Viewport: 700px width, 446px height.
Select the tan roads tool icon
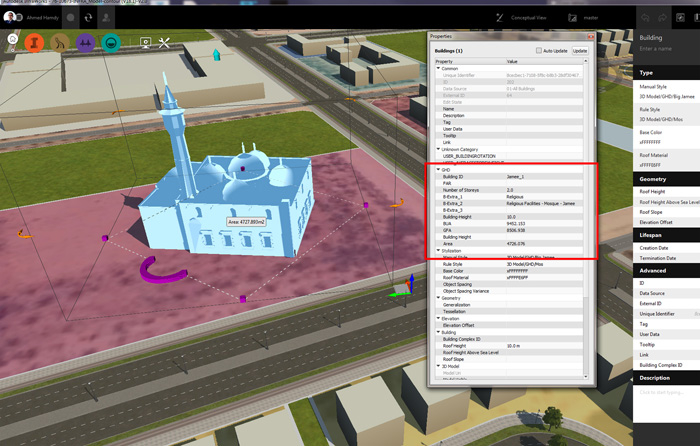click(x=60, y=43)
